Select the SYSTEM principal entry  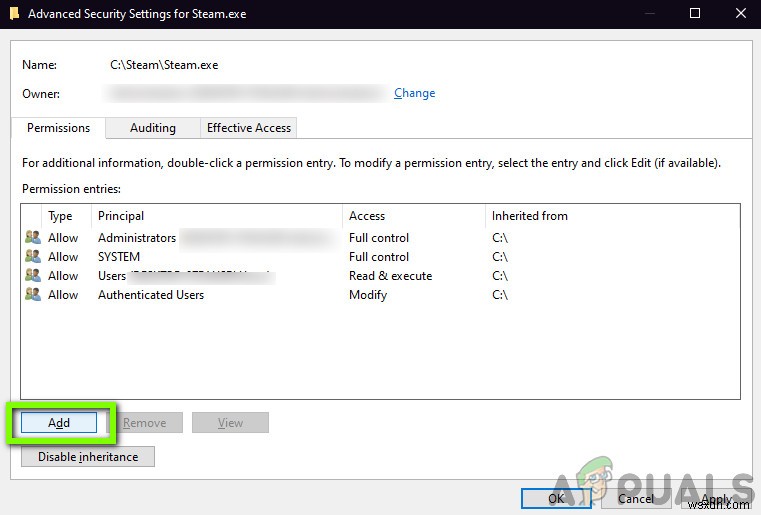(x=119, y=256)
